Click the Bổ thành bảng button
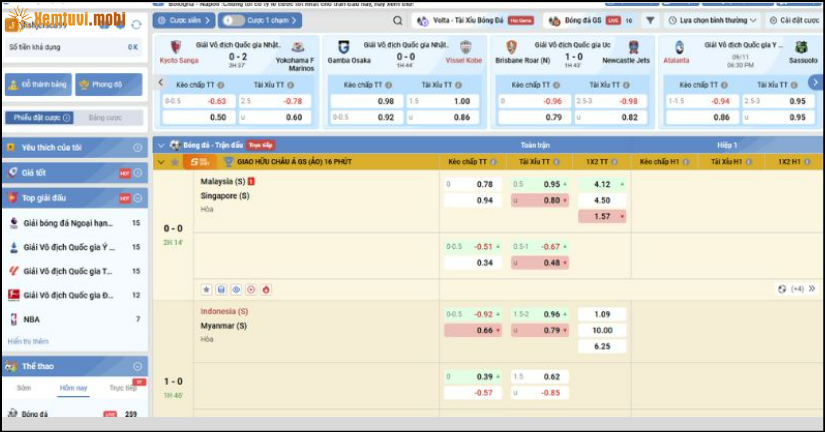825x432 pixels. (x=38, y=85)
